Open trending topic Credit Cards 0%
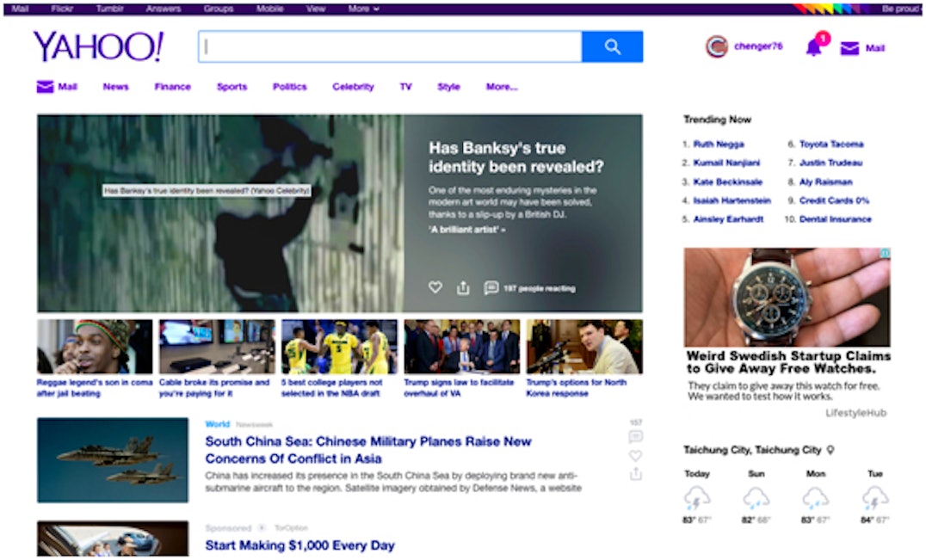This screenshot has height=560, width=926. point(835,200)
